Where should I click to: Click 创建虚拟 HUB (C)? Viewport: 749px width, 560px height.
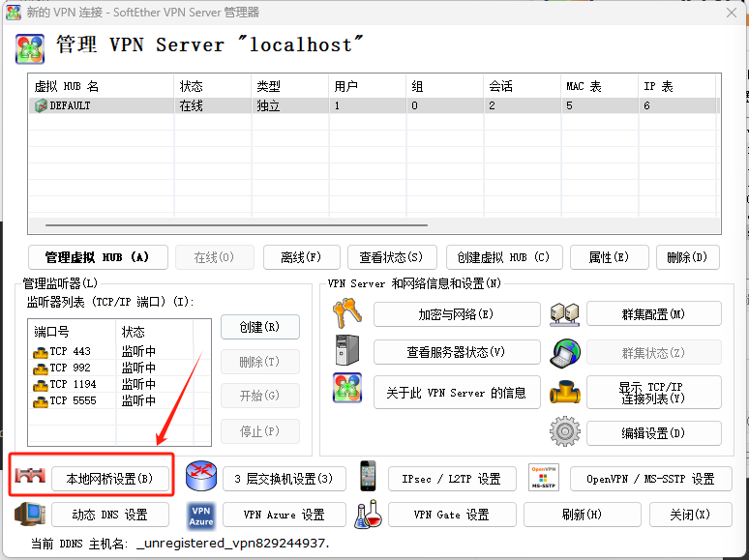[504, 257]
